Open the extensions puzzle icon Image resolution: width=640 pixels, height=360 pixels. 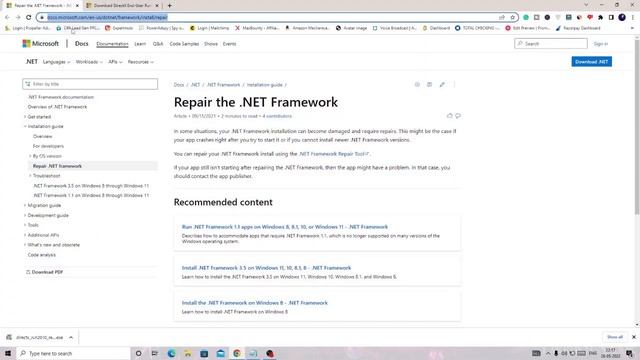[x=600, y=17]
